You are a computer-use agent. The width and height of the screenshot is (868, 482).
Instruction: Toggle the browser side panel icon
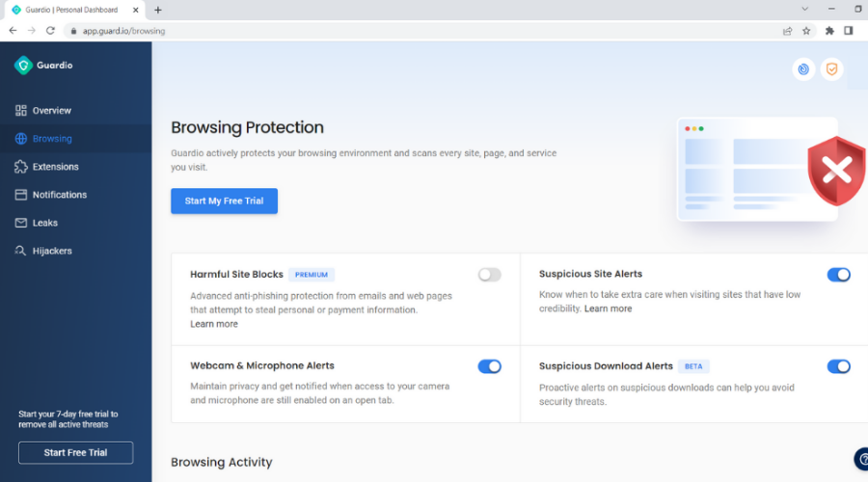(849, 31)
